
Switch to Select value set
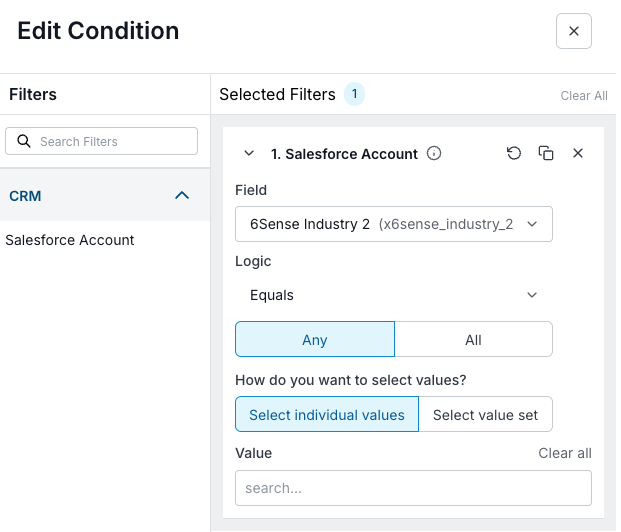pos(485,414)
